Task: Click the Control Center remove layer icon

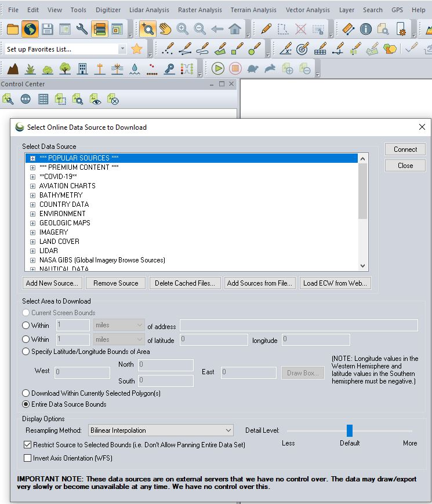Action: coord(113,99)
